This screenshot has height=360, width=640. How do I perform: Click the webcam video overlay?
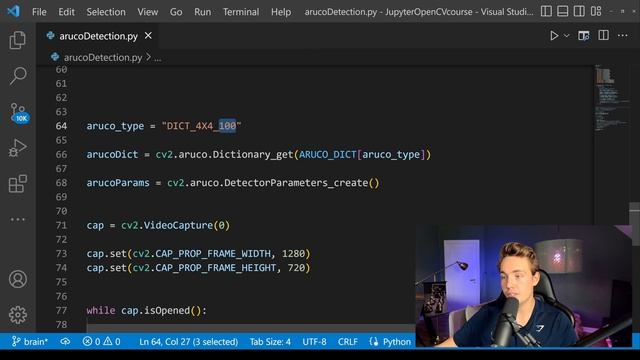point(524,286)
